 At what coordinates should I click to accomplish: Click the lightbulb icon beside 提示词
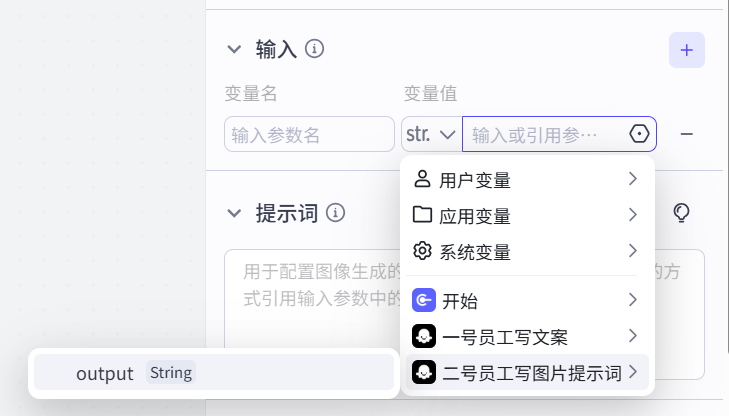681,212
